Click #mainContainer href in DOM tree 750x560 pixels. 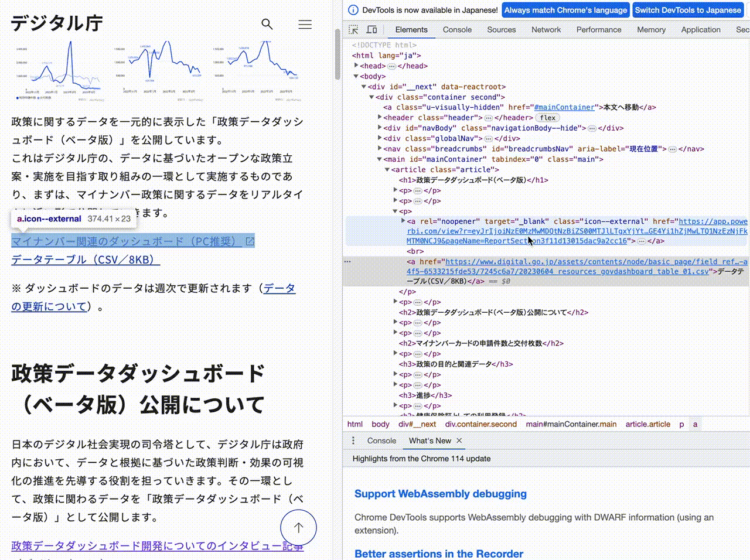click(564, 107)
